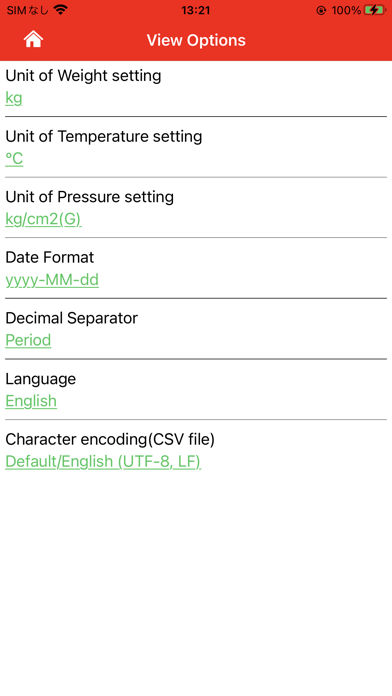
Task: Change the Period decimal separator
Action: pos(28,340)
